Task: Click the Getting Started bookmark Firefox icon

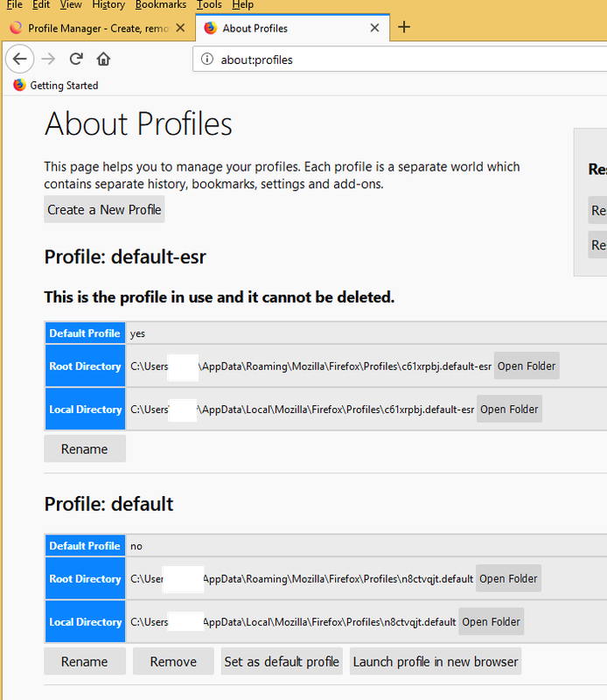Action: [19, 85]
